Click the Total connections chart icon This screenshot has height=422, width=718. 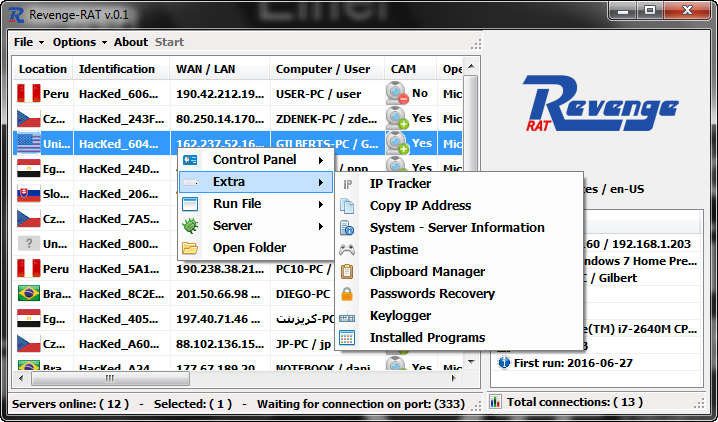tap(495, 402)
